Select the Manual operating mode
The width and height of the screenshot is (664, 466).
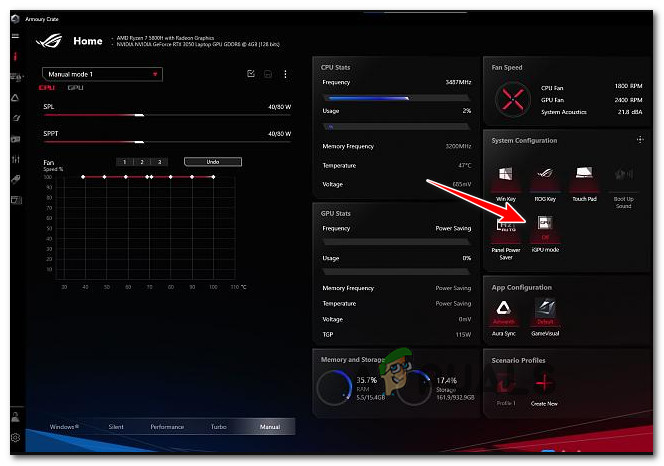coord(270,427)
